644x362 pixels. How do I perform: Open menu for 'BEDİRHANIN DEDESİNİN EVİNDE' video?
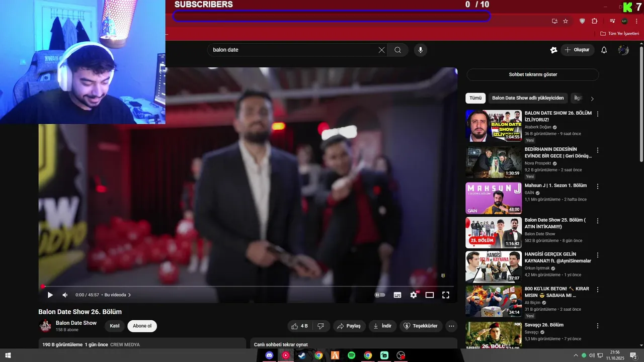[598, 150]
